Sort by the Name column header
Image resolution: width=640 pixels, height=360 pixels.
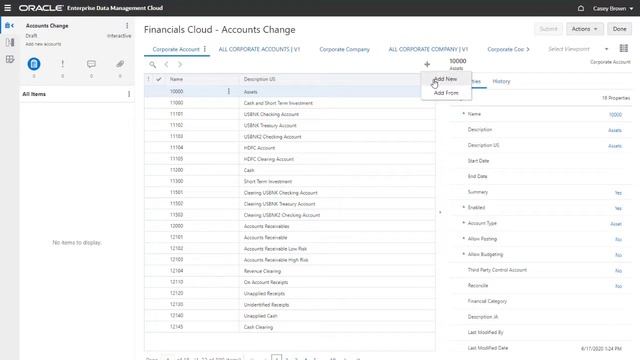coord(176,79)
